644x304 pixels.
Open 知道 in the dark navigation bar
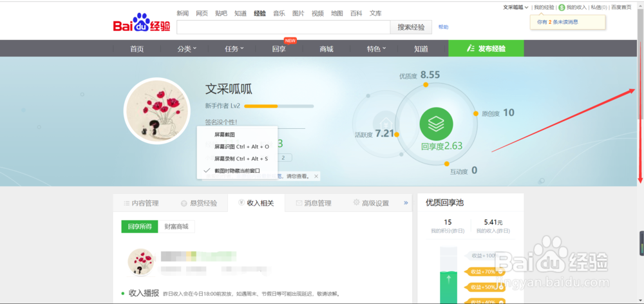pyautogui.click(x=421, y=49)
